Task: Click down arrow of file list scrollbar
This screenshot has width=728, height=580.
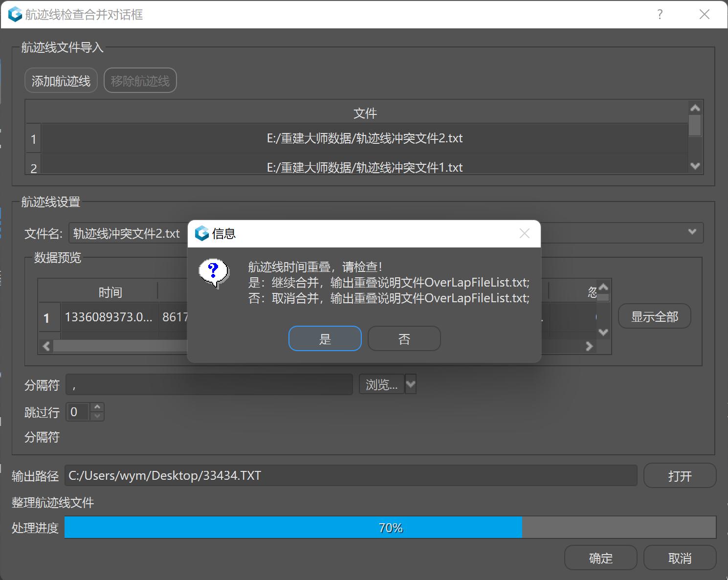Action: tap(695, 166)
